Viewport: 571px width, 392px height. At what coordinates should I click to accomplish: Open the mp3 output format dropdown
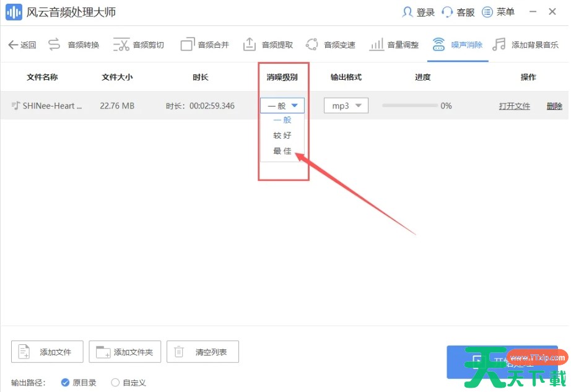[x=346, y=106]
